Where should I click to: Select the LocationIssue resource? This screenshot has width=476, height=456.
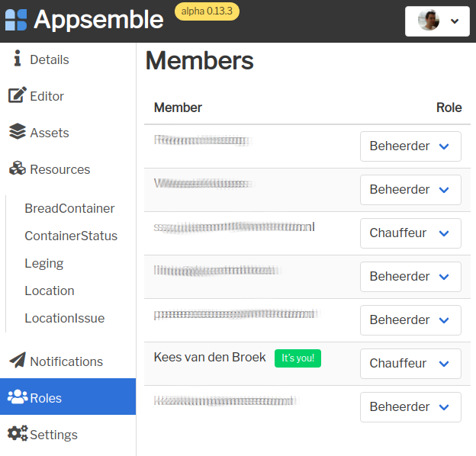coord(65,318)
